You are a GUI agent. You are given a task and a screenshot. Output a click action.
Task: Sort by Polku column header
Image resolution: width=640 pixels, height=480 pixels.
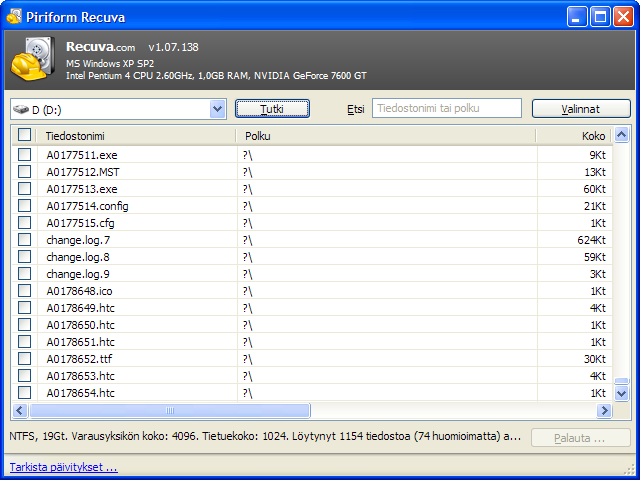tap(386, 136)
